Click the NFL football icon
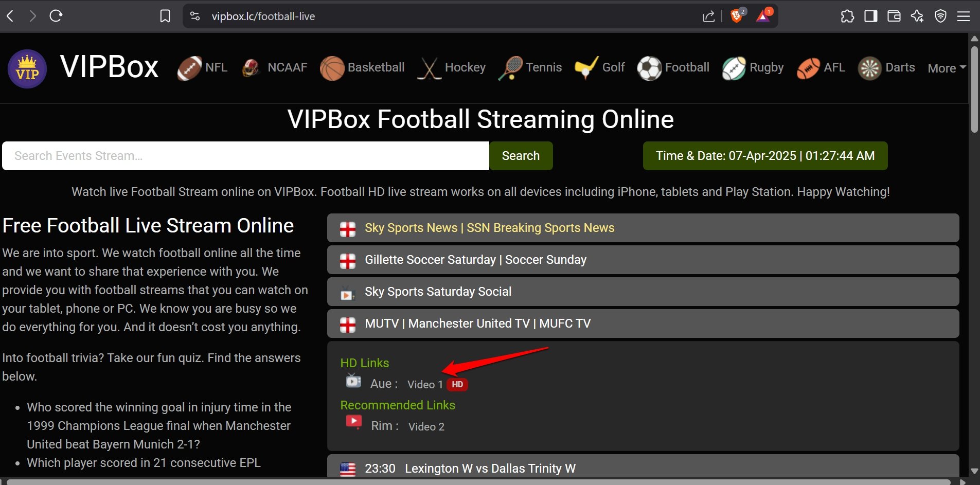The width and height of the screenshot is (980, 485). (x=189, y=68)
